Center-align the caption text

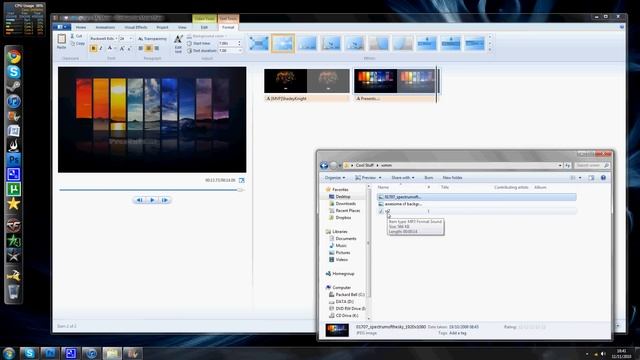pos(149,49)
